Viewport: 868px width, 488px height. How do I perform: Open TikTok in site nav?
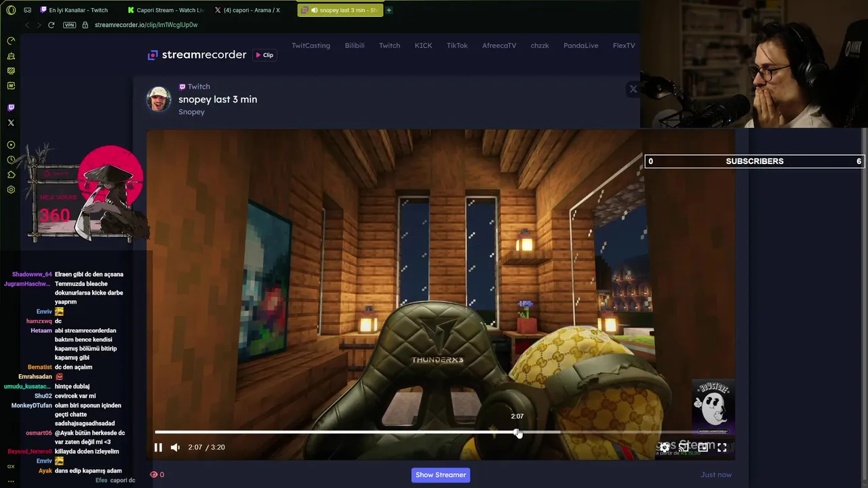(x=457, y=45)
